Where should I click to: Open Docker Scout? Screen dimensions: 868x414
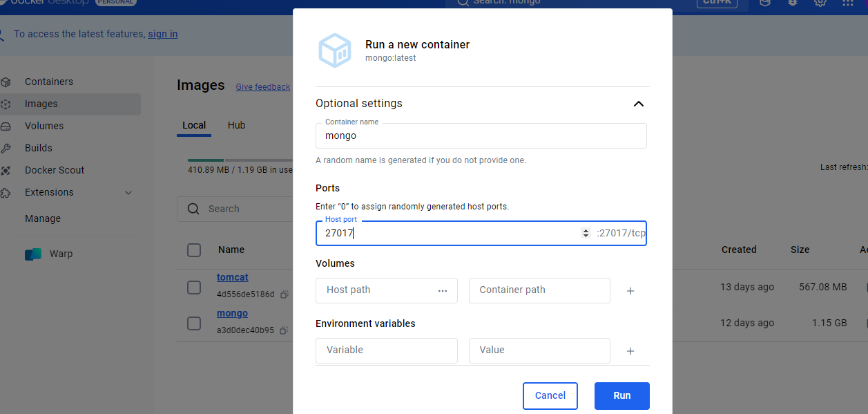point(55,170)
